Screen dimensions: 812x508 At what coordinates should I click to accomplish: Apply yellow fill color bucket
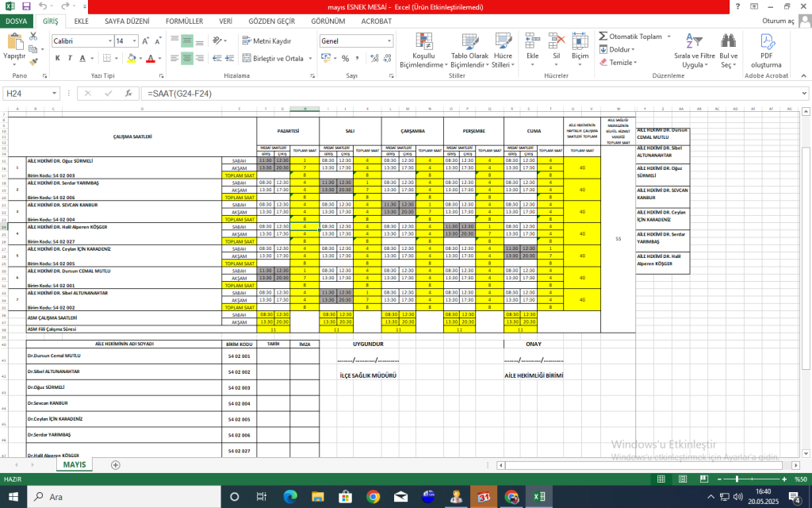tap(132, 58)
